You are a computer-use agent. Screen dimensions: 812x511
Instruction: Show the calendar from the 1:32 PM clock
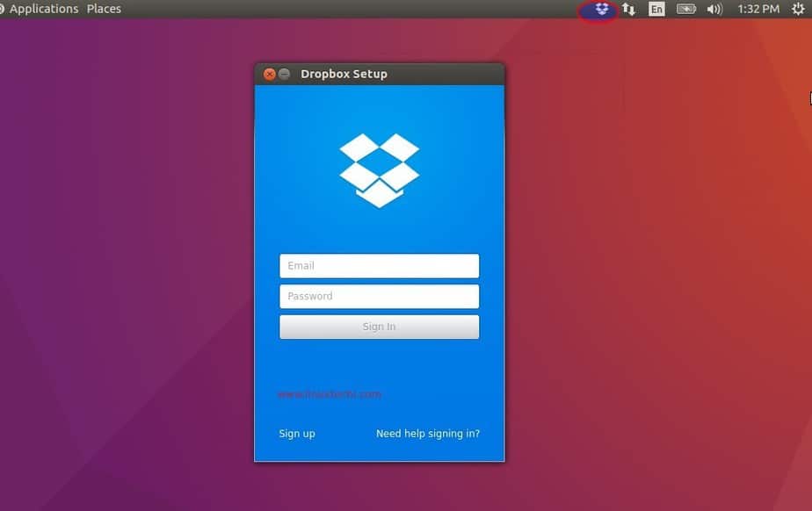click(758, 10)
